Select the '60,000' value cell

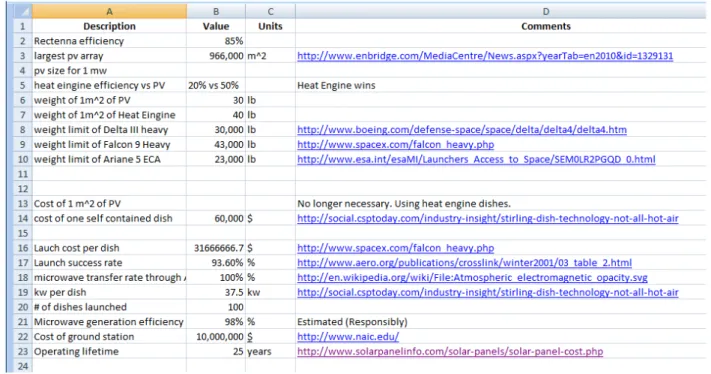pyautogui.click(x=216, y=219)
